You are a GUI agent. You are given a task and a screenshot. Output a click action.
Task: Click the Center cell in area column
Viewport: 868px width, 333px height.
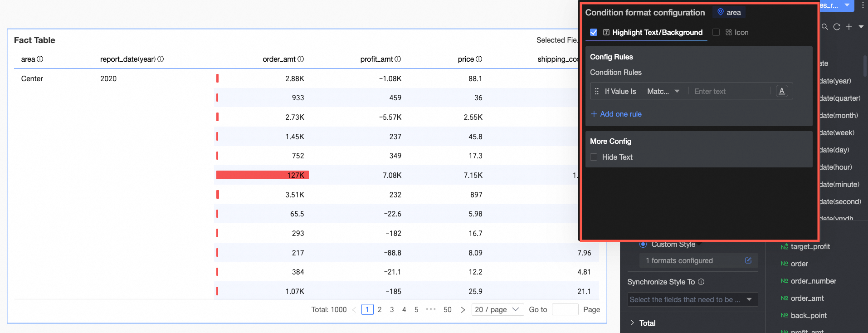tap(32, 78)
